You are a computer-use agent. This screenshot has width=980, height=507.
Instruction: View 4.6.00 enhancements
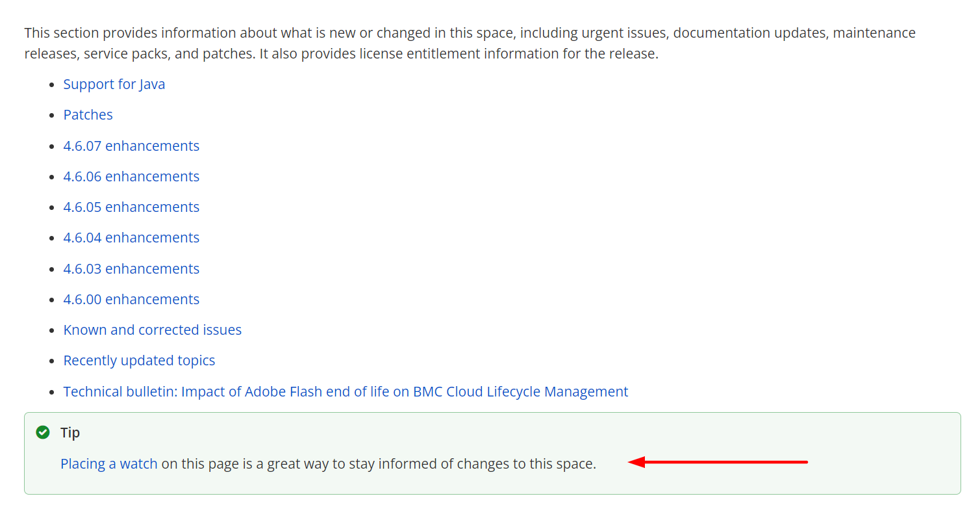pyautogui.click(x=131, y=299)
